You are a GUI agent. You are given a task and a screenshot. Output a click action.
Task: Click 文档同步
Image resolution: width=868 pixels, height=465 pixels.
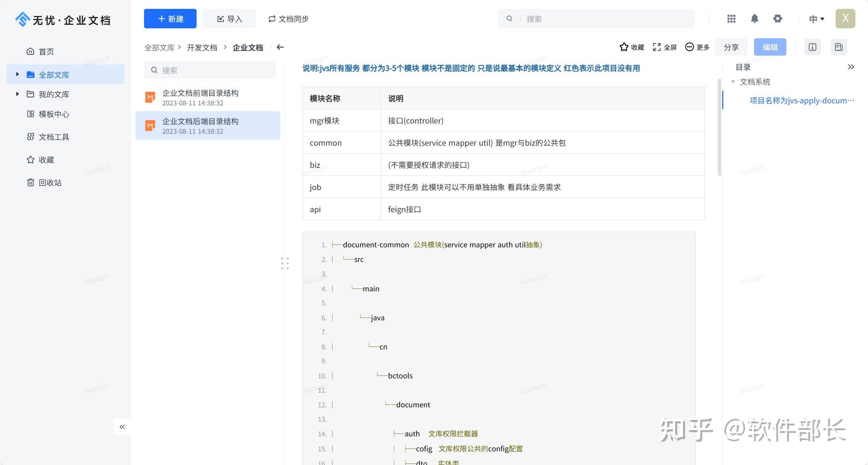click(288, 19)
